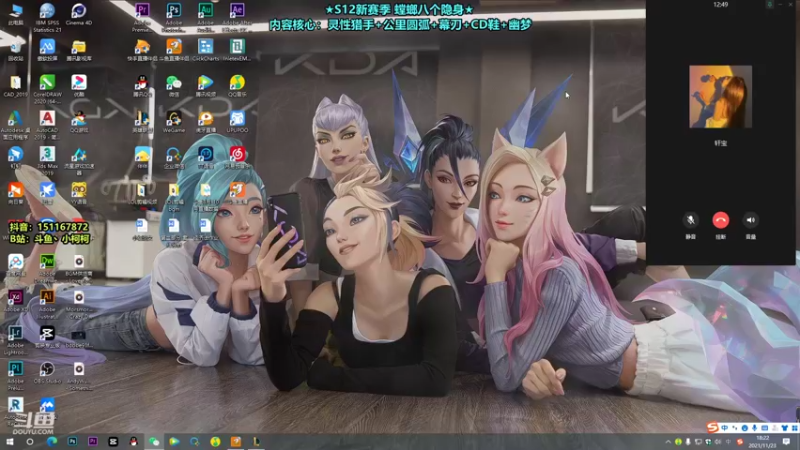Screen dimensions: 800x450
Task: Open the Windows Start menu
Action: [9, 441]
